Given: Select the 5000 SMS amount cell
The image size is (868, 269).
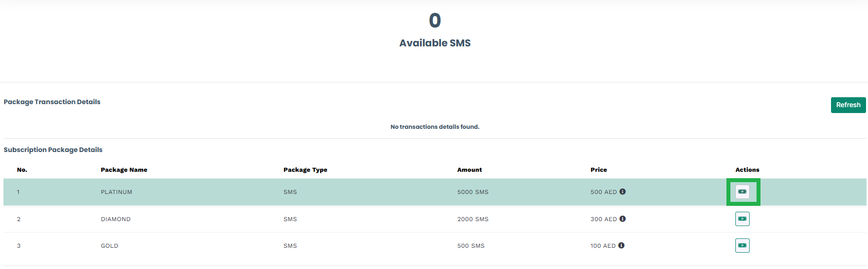Looking at the screenshot, I should 473,192.
